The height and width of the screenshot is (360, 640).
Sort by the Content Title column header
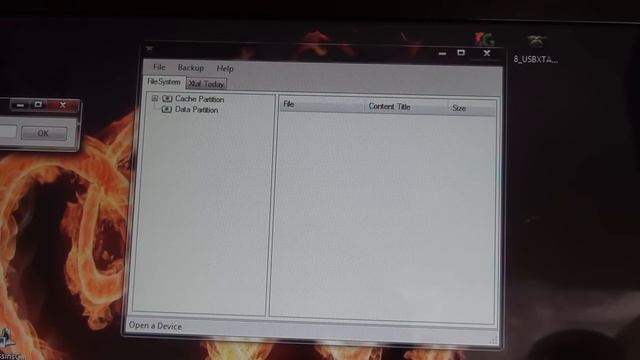pos(406,107)
